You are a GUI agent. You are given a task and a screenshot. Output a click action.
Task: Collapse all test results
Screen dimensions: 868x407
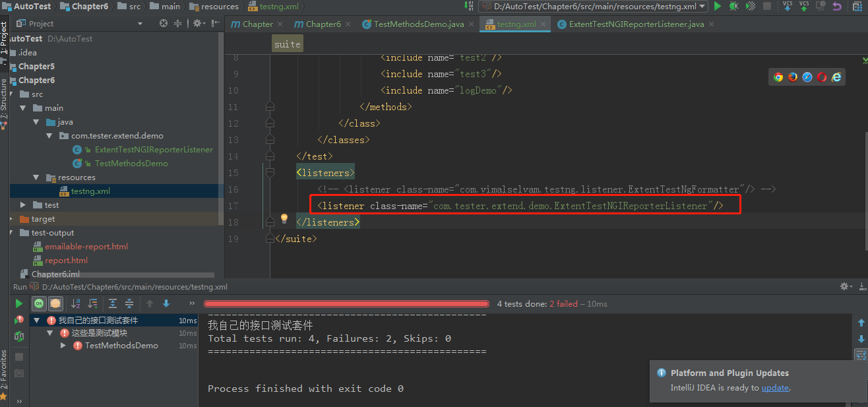point(129,303)
